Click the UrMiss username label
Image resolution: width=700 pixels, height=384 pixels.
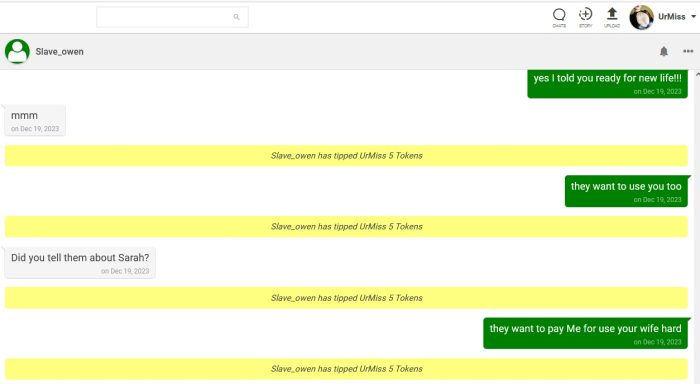pyautogui.click(x=671, y=17)
